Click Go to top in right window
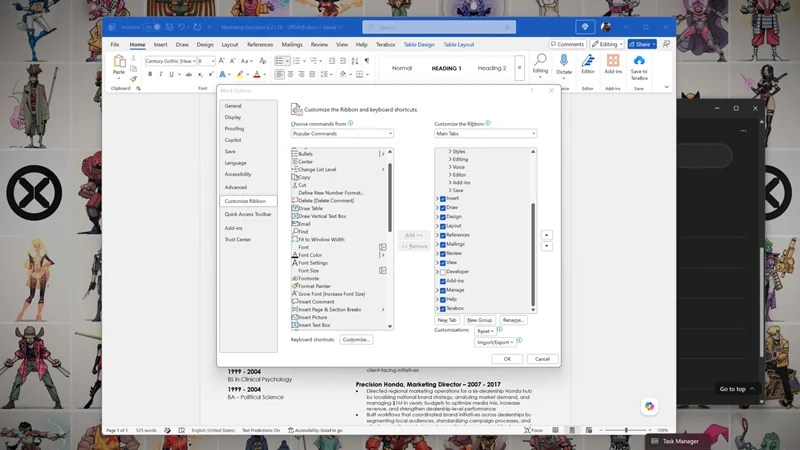The width and height of the screenshot is (800, 450). 737,389
